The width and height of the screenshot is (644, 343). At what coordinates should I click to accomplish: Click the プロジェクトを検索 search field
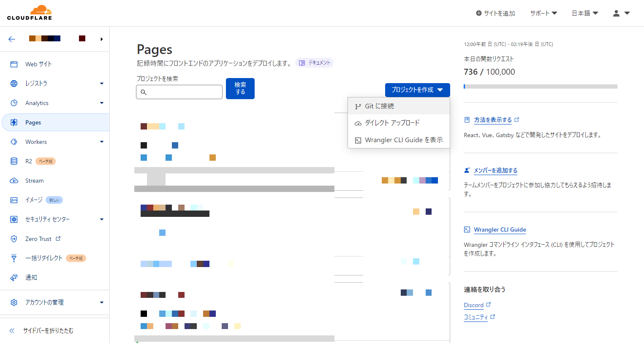179,92
